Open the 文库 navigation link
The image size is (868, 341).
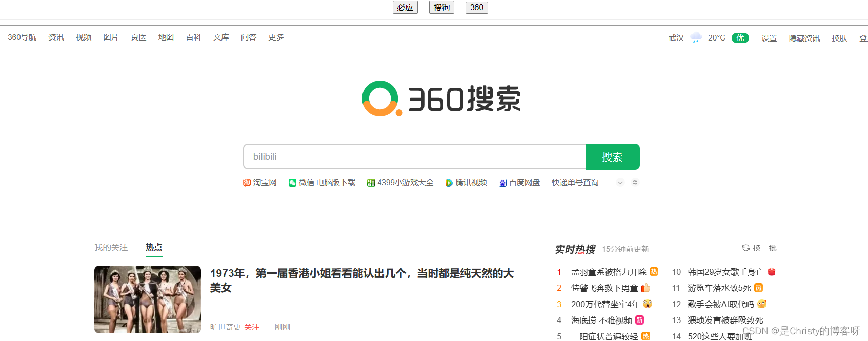coord(221,37)
